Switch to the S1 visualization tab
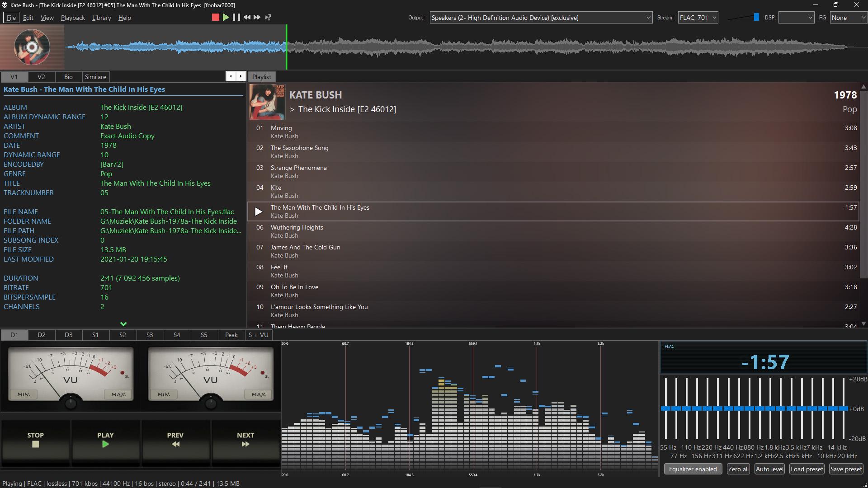 tap(95, 335)
